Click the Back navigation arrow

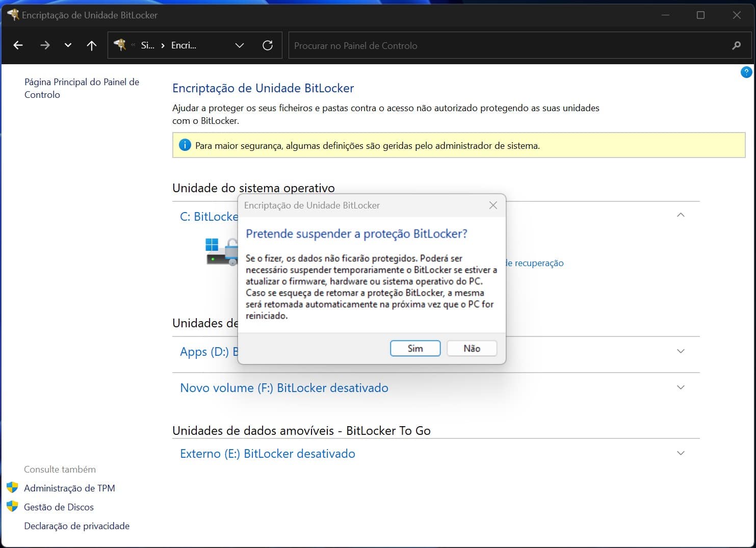pos(18,45)
